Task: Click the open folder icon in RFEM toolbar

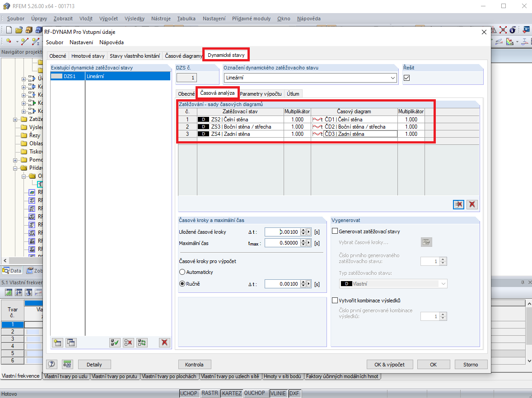Action: click(x=19, y=30)
